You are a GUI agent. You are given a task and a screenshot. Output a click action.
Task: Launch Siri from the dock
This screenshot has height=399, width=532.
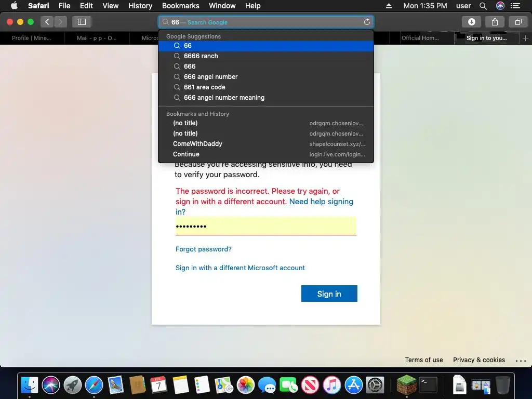point(51,385)
